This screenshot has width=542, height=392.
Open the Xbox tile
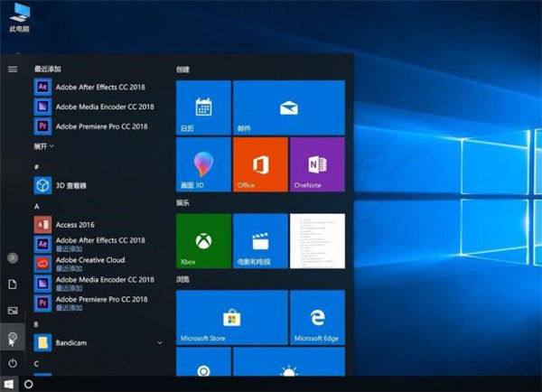click(202, 241)
